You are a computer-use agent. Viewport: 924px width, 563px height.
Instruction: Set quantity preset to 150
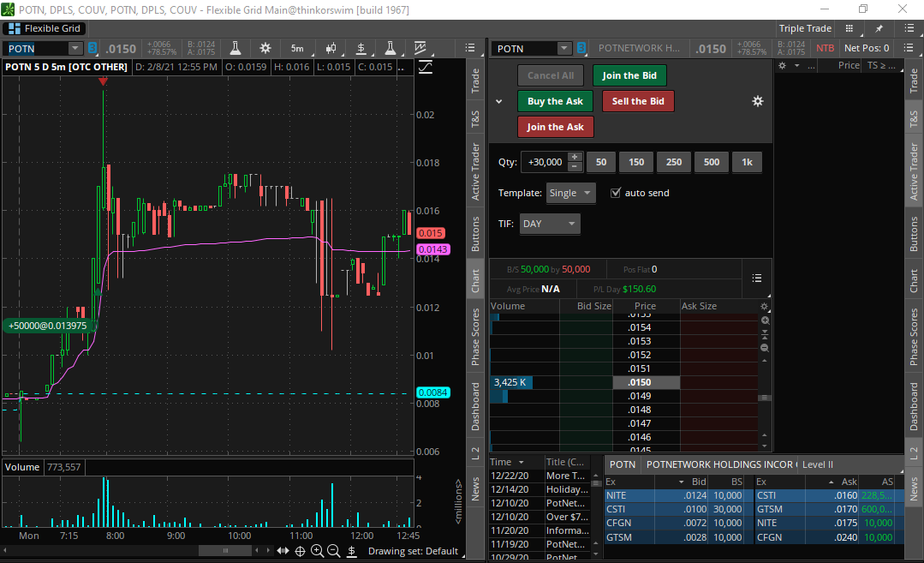pos(636,162)
